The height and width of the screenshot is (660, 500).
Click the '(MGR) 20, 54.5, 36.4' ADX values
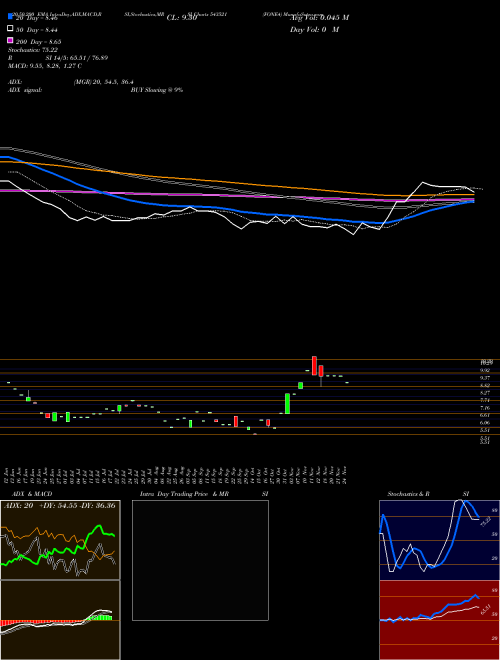click(x=104, y=82)
